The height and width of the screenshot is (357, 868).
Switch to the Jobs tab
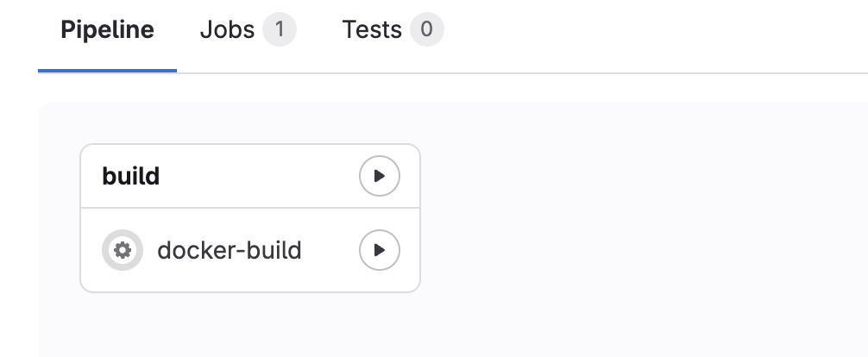248,29
